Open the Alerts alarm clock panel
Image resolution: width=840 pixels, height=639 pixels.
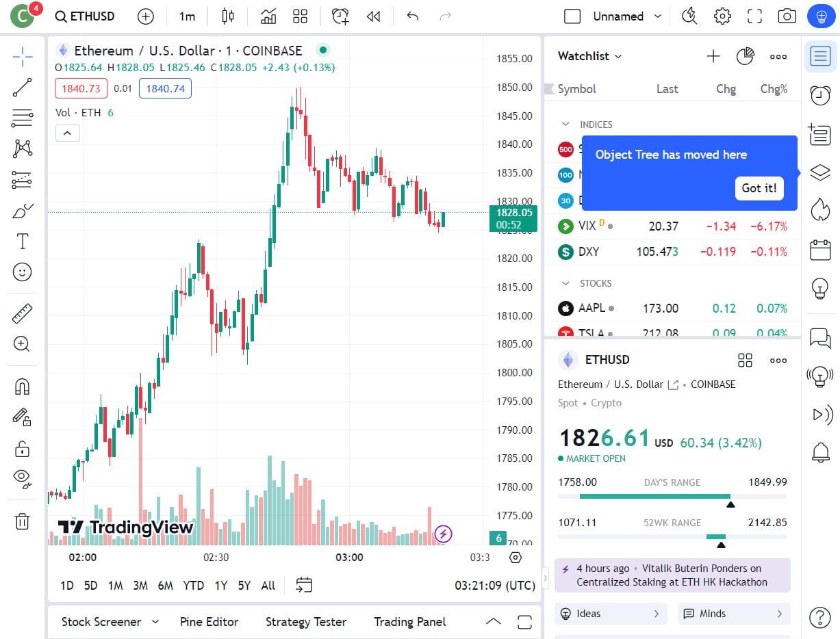(x=819, y=95)
